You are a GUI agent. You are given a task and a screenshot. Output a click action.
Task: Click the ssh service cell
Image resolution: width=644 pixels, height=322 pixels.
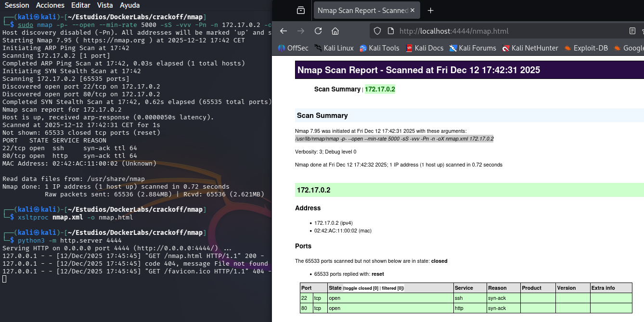[x=470, y=298]
